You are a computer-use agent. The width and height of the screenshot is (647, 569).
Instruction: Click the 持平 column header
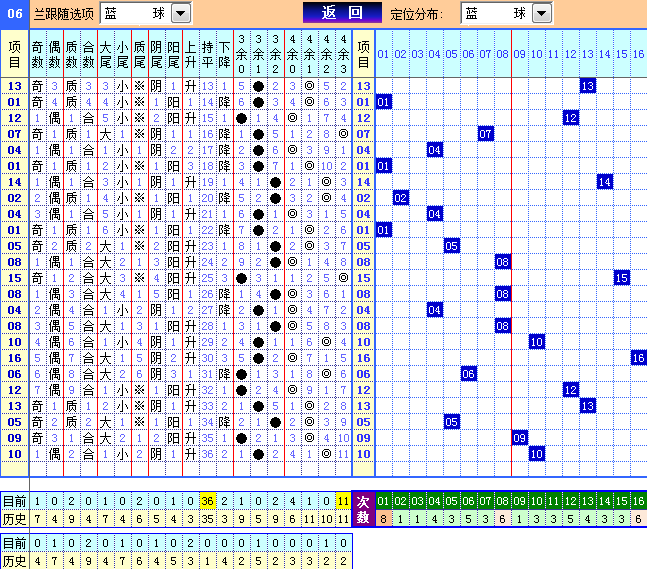[x=208, y=54]
